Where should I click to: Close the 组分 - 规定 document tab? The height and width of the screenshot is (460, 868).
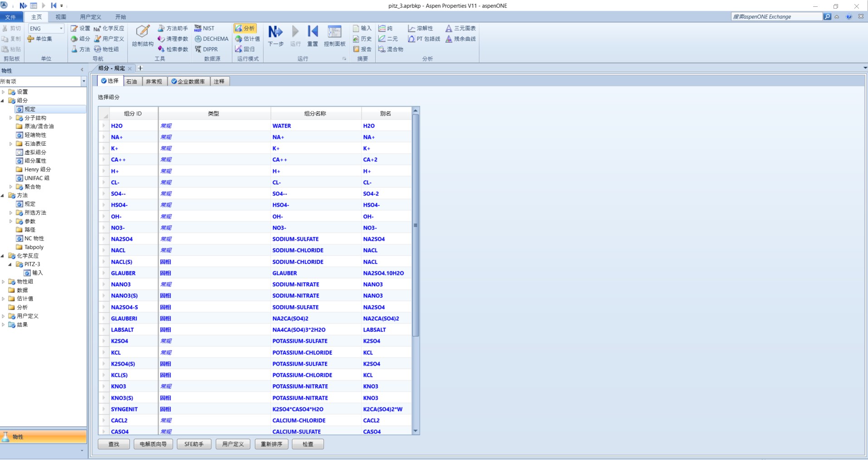[130, 69]
